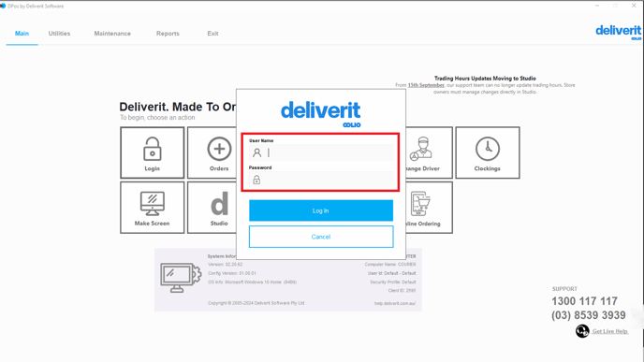Open the Clockings clock tile
The width and height of the screenshot is (644, 362).
pyautogui.click(x=488, y=152)
